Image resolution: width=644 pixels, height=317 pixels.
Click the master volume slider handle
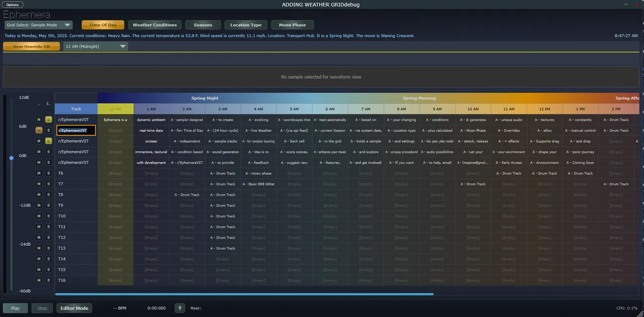[12, 158]
